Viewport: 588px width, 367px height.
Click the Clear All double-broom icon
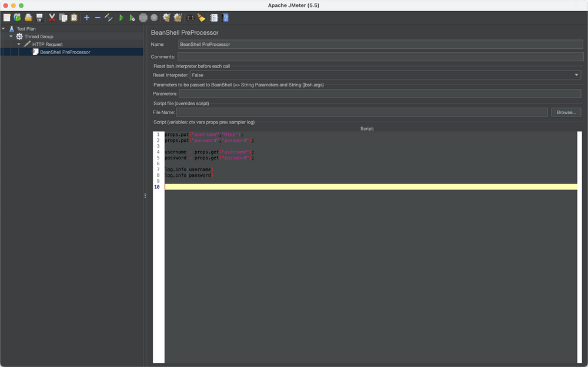point(177,18)
